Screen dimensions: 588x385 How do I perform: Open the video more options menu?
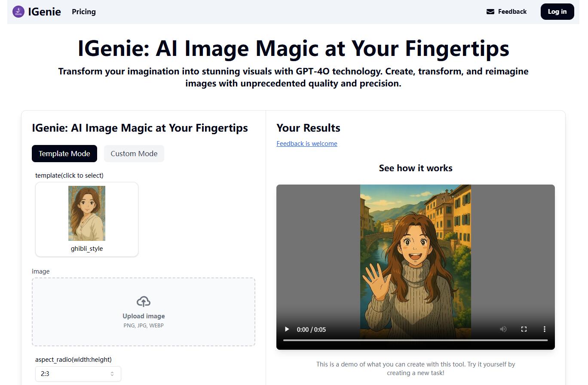pyautogui.click(x=545, y=329)
